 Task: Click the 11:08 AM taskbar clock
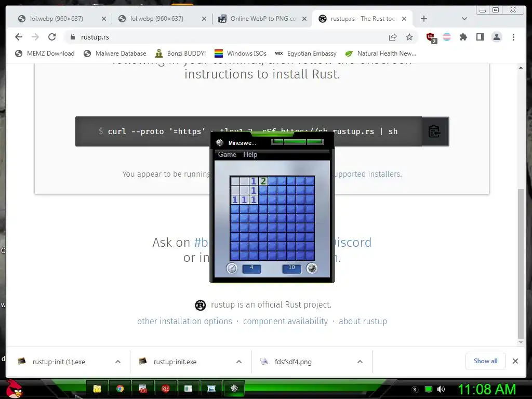tap(487, 389)
